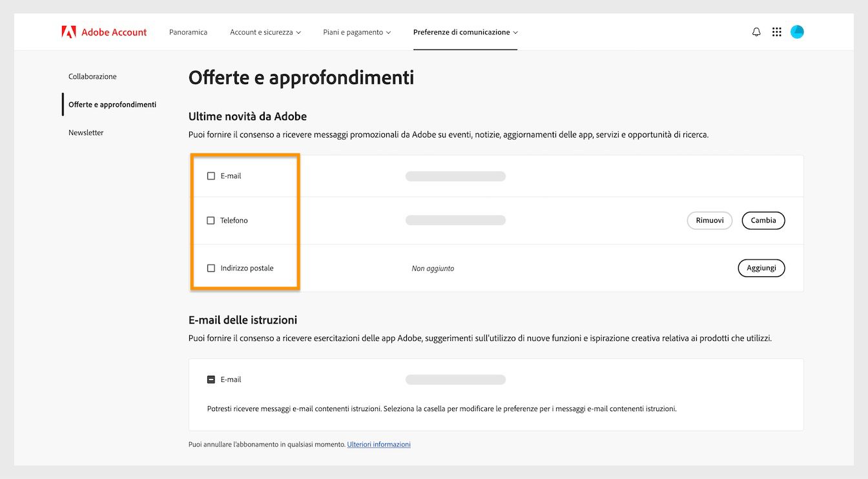Image resolution: width=868 pixels, height=479 pixels.
Task: Expand the Account e sicurezza dropdown
Action: click(265, 32)
